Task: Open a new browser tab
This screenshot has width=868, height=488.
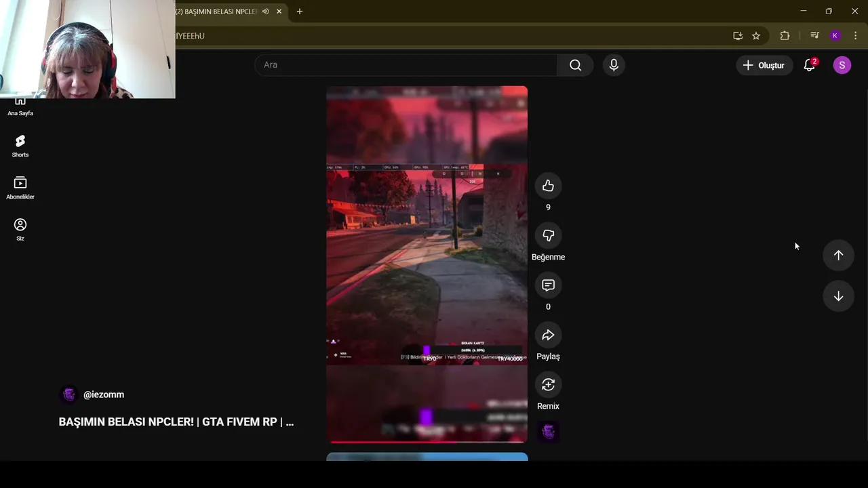Action: (x=300, y=12)
